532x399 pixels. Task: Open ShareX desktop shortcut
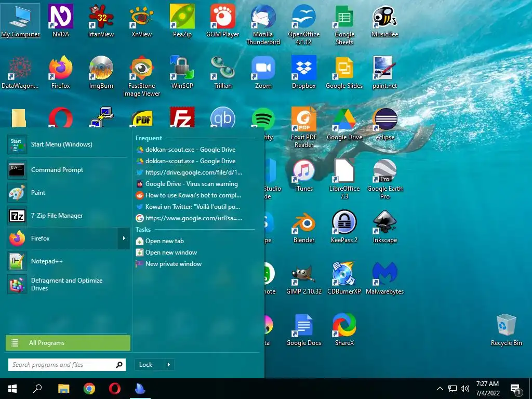point(344,330)
